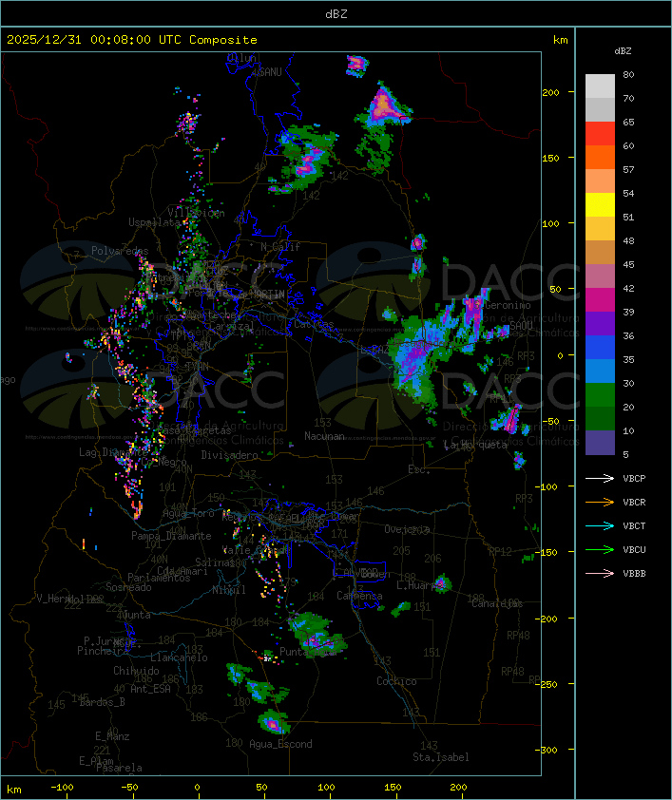The image size is (672, 800).
Task: Click the Agua_Toro map label
Action: 188,513
